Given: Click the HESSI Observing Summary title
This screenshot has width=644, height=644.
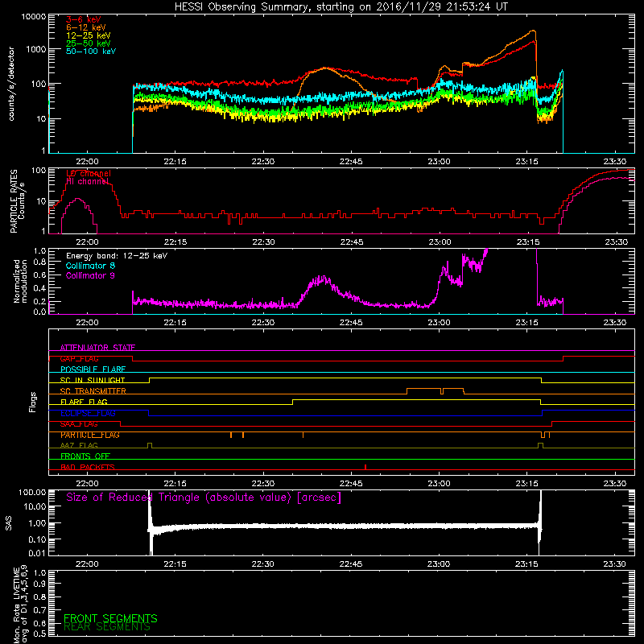Looking at the screenshot, I should point(341,6).
